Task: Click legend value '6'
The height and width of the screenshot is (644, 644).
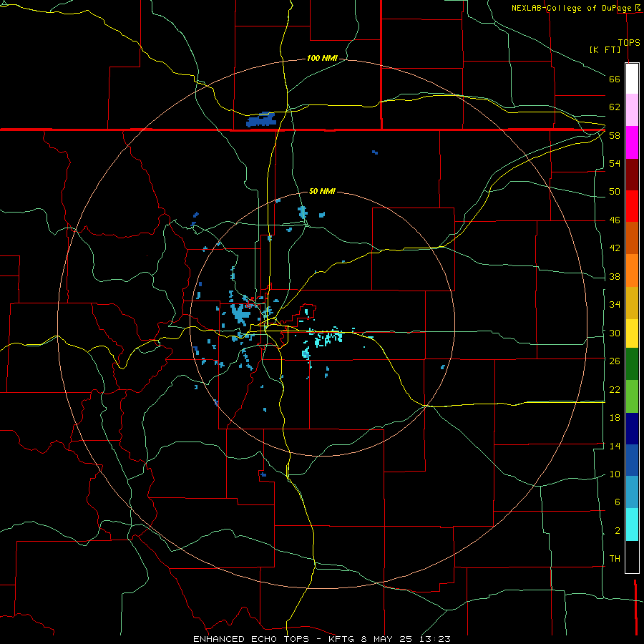Action: (x=617, y=502)
